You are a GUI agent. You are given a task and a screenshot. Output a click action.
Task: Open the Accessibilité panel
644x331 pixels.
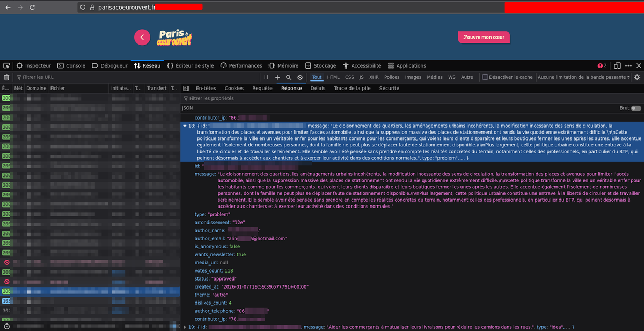pos(362,65)
